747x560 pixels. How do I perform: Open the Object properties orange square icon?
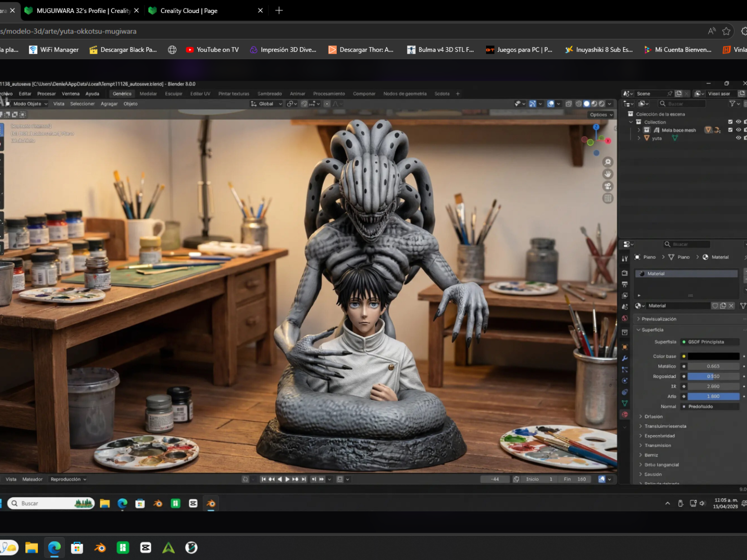tap(625, 347)
